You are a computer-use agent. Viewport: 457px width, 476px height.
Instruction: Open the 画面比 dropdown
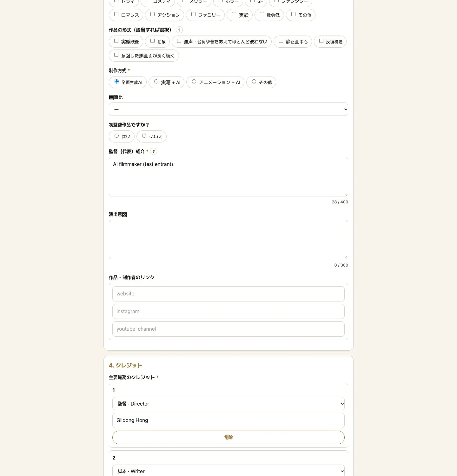coord(228,109)
